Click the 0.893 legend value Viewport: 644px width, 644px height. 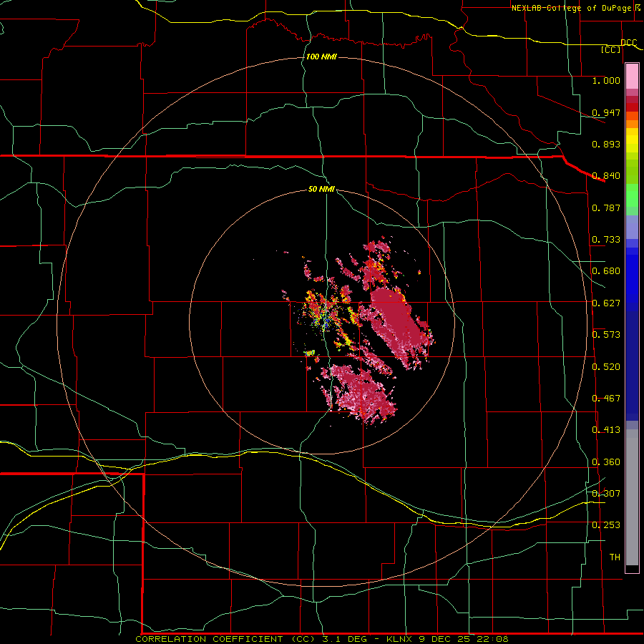606,144
